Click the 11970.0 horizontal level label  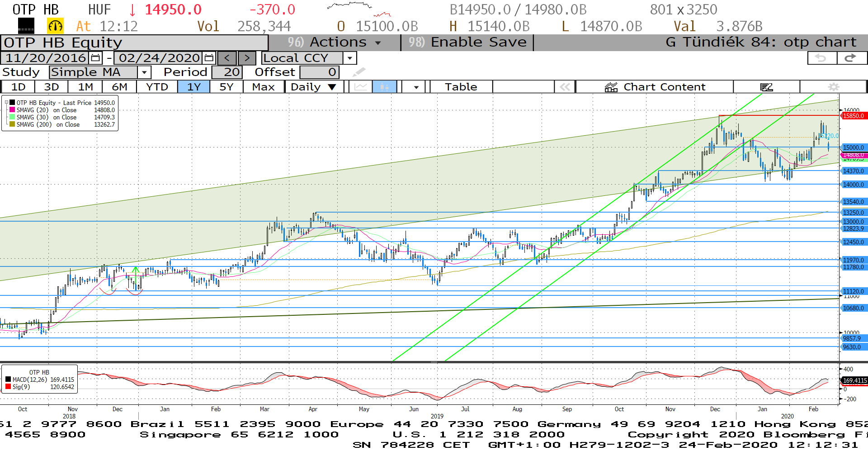854,260
